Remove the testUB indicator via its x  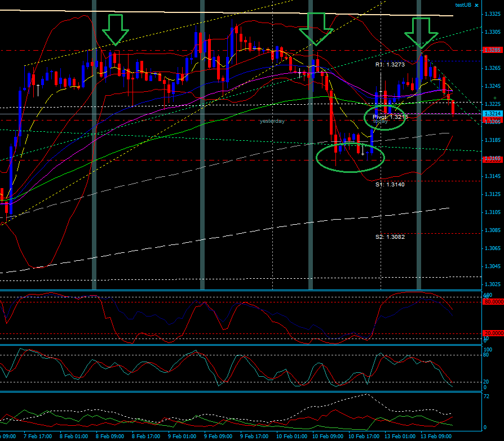coord(476,5)
